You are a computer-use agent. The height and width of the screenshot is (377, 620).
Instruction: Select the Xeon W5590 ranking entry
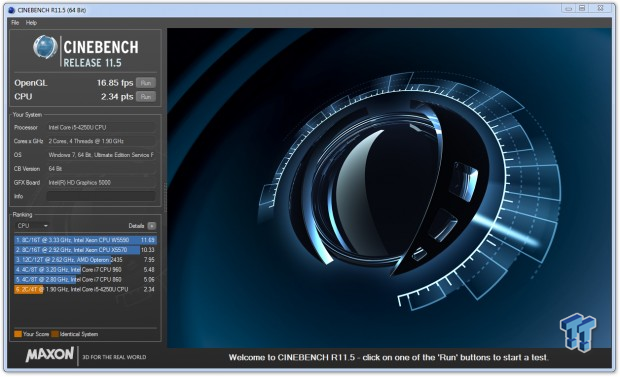tap(85, 240)
